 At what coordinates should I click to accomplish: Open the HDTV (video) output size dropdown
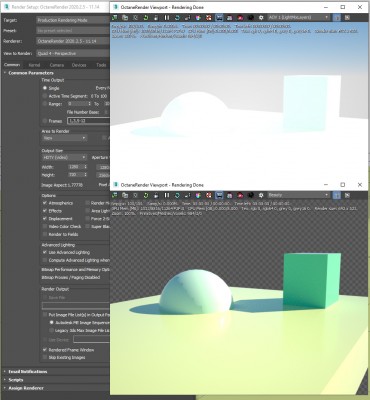click(x=65, y=157)
